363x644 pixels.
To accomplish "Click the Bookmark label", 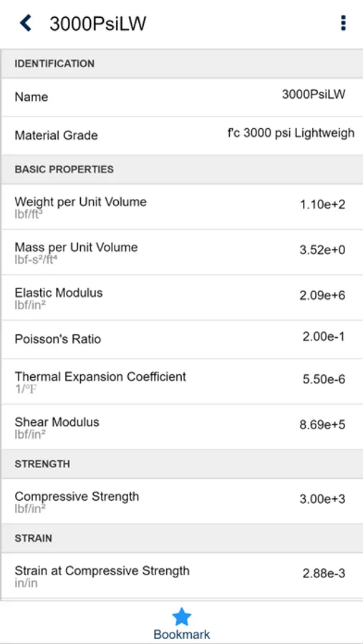I will tap(181, 634).
